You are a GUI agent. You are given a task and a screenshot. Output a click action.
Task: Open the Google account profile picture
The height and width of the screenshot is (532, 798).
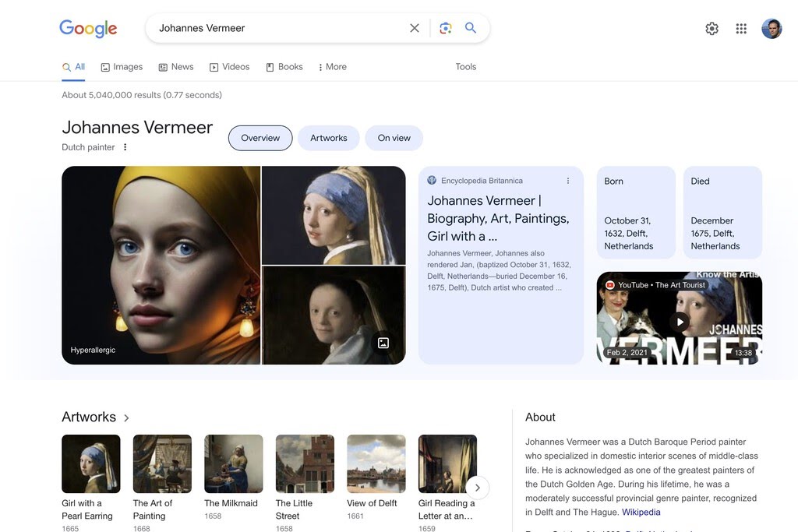coord(772,29)
